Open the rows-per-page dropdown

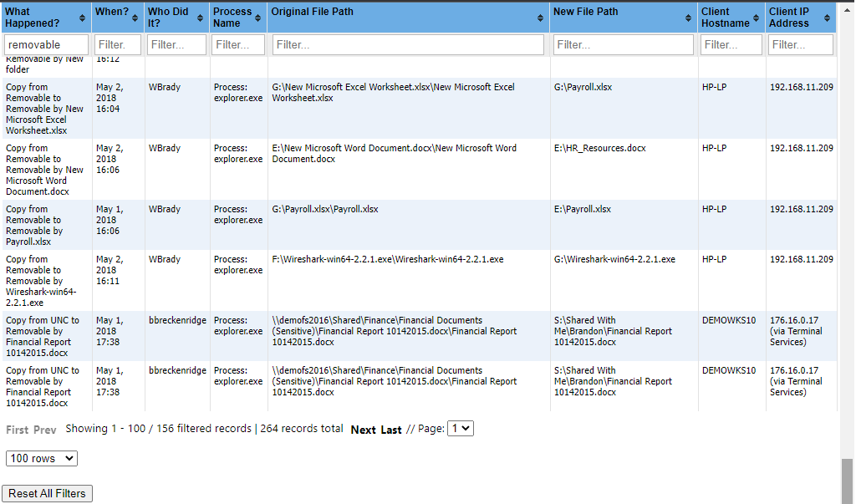pos(41,458)
